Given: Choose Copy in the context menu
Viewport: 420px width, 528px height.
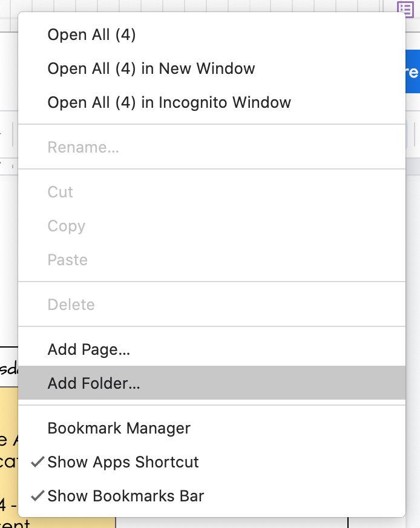Looking at the screenshot, I should (67, 226).
